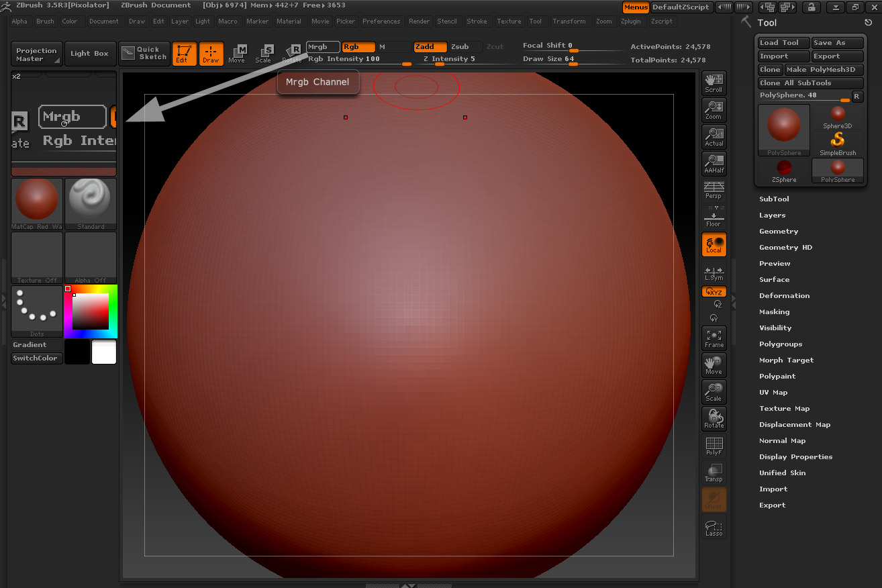Expand the Polygroups sub-palette
Screen dimensions: 882x588
point(781,344)
